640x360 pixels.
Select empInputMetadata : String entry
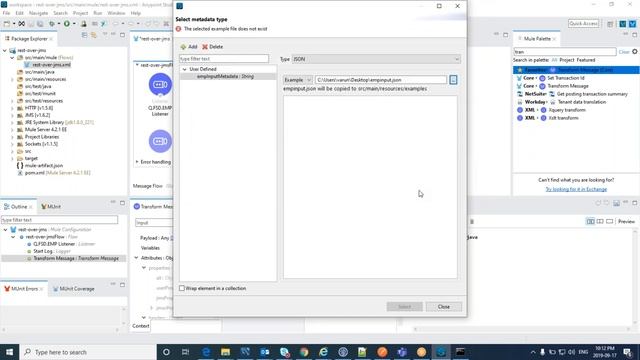tap(225, 76)
